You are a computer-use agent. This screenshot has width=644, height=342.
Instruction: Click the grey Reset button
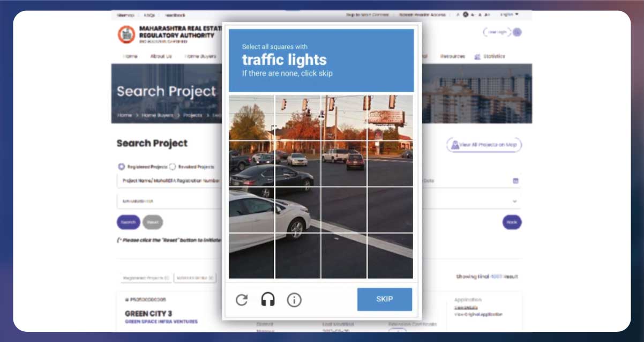coord(153,222)
